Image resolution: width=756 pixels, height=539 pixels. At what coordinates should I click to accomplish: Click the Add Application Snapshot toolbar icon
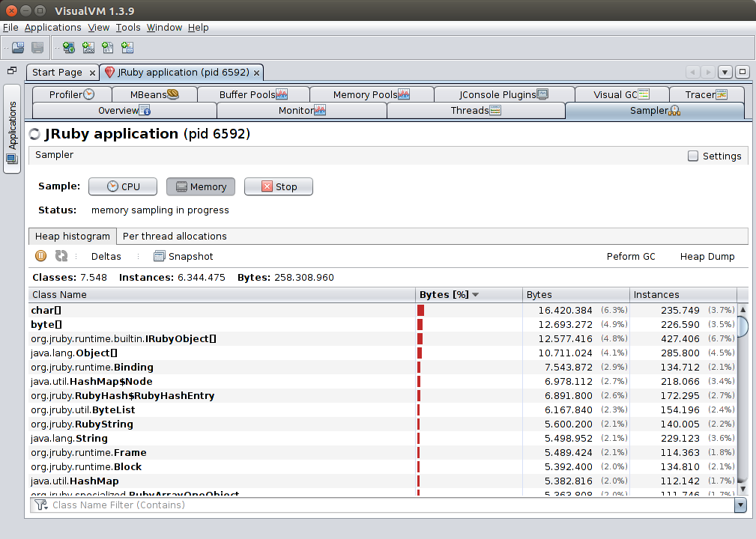pyautogui.click(x=127, y=48)
